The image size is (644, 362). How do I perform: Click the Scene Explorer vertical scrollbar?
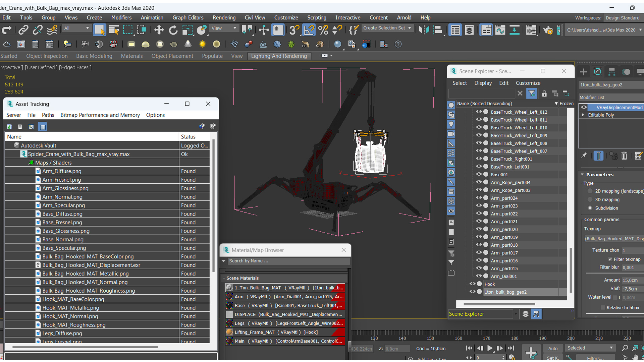tap(570, 270)
